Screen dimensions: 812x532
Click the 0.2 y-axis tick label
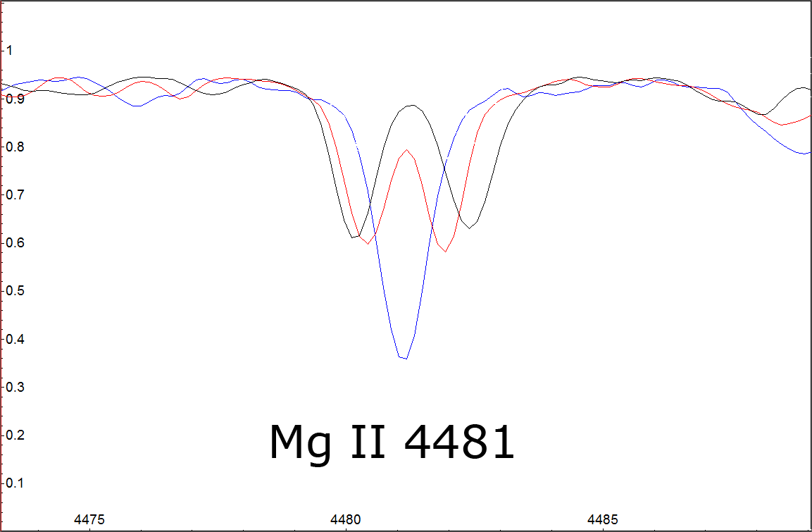coord(14,435)
